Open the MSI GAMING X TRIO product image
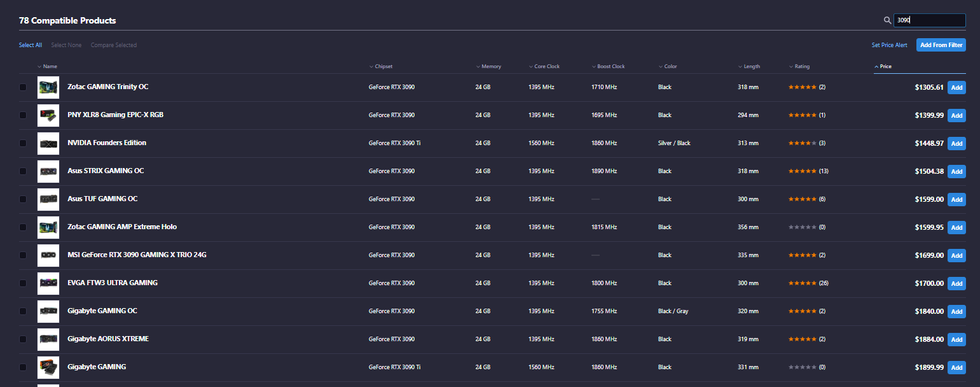The image size is (980, 387). [48, 255]
